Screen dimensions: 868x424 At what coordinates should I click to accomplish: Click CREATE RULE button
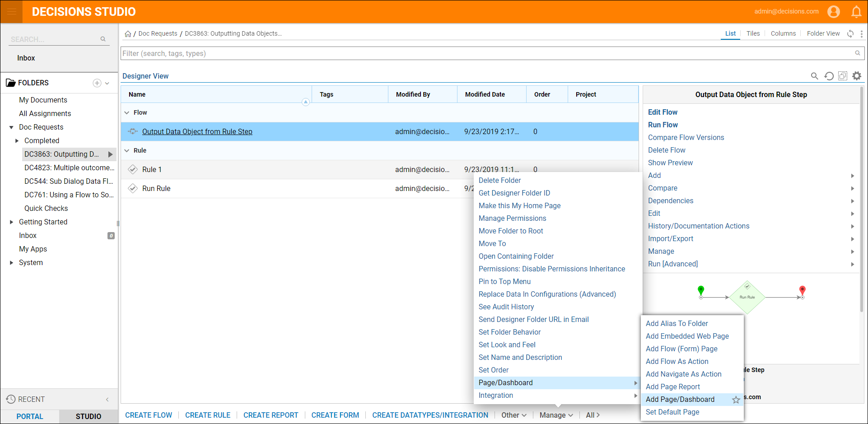click(208, 415)
